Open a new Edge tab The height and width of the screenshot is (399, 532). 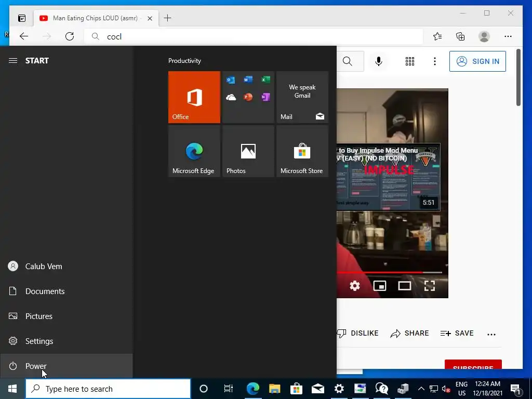pos(168,18)
